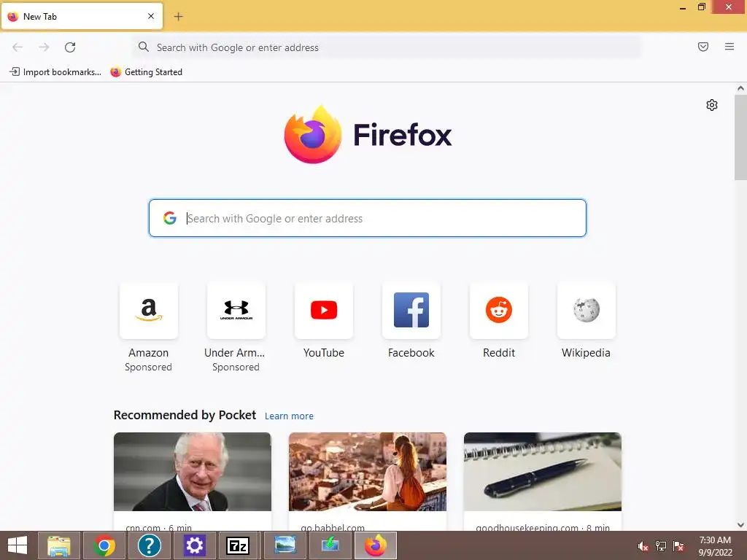747x560 pixels.
Task: Launch Chrome from the taskbar
Action: [x=104, y=545]
